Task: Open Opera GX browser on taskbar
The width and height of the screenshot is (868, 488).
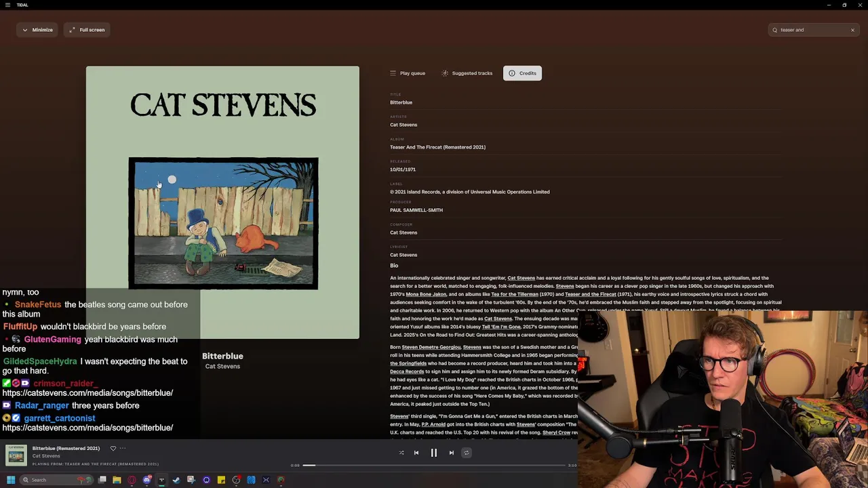Action: (132, 480)
